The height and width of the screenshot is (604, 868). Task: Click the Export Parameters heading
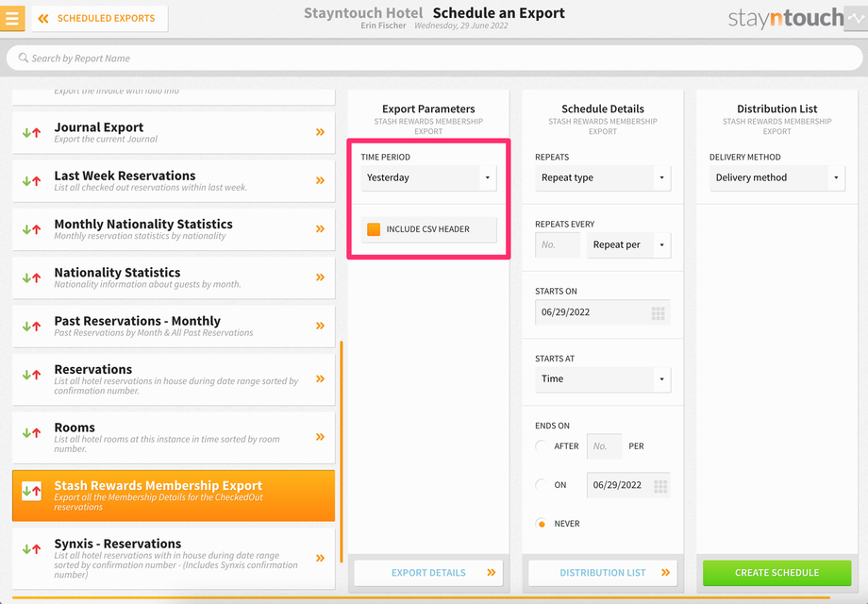click(x=428, y=109)
